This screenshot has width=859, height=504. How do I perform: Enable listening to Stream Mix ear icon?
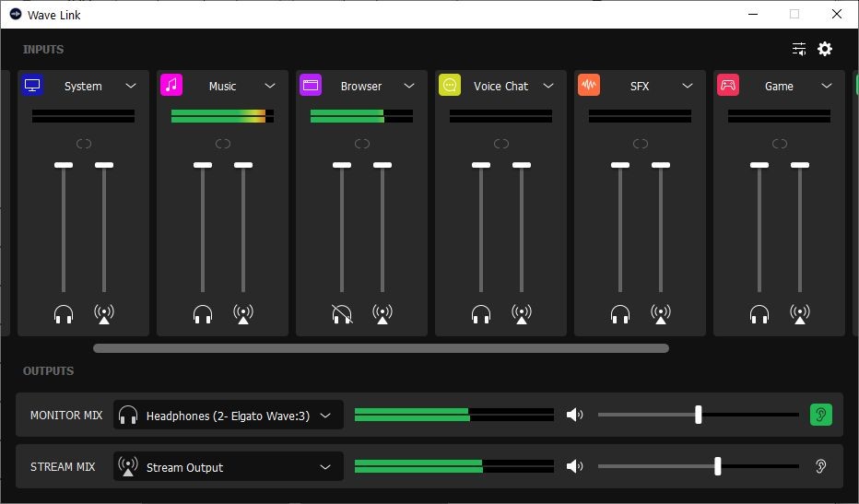point(820,467)
